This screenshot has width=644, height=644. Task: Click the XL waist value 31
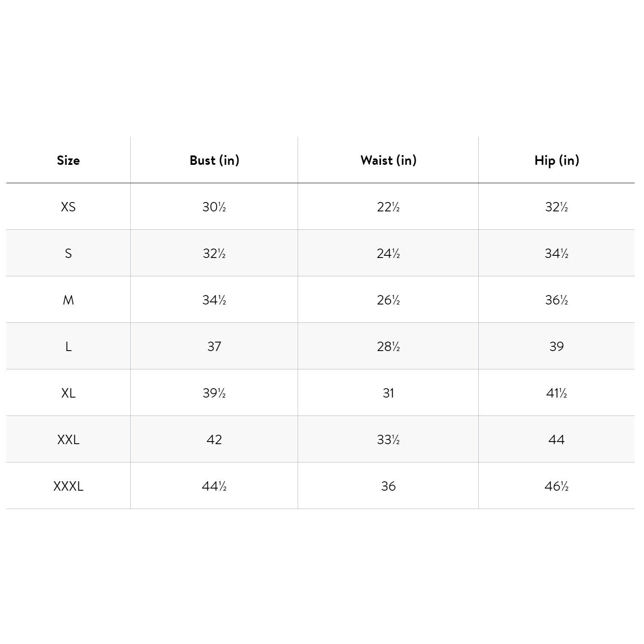(x=388, y=393)
